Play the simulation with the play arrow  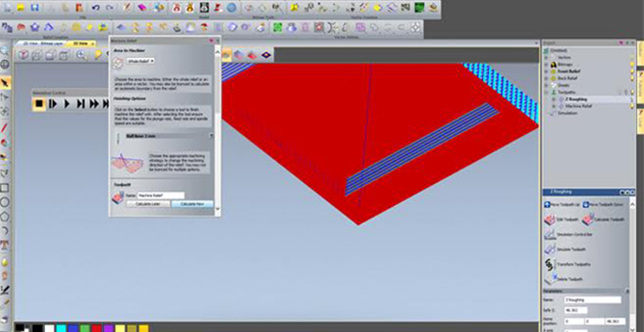66,104
